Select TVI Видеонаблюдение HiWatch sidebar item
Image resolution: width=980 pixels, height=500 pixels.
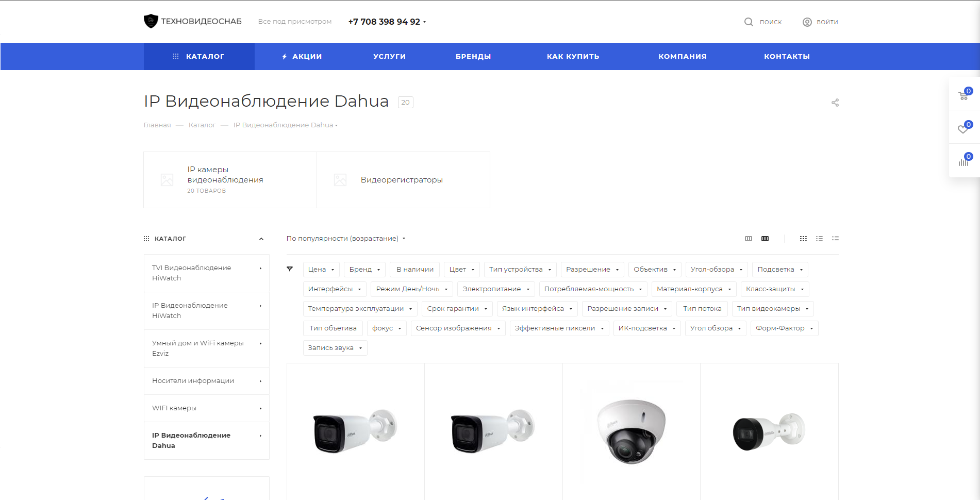coord(207,273)
